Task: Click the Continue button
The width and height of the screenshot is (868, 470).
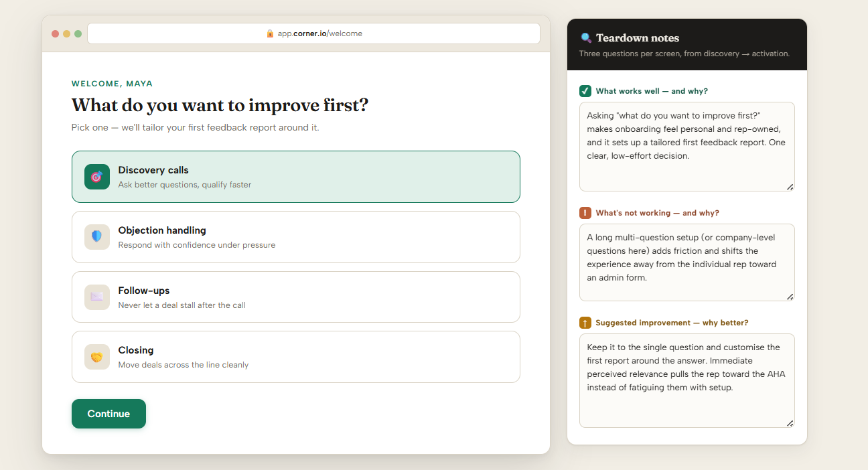Action: (x=108, y=414)
